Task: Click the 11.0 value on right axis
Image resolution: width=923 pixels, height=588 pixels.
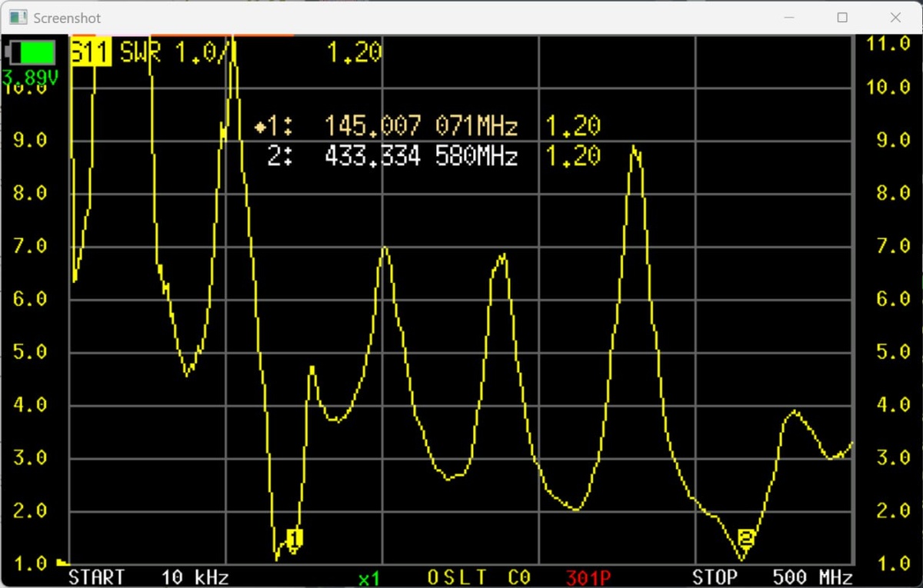Action: (x=888, y=44)
